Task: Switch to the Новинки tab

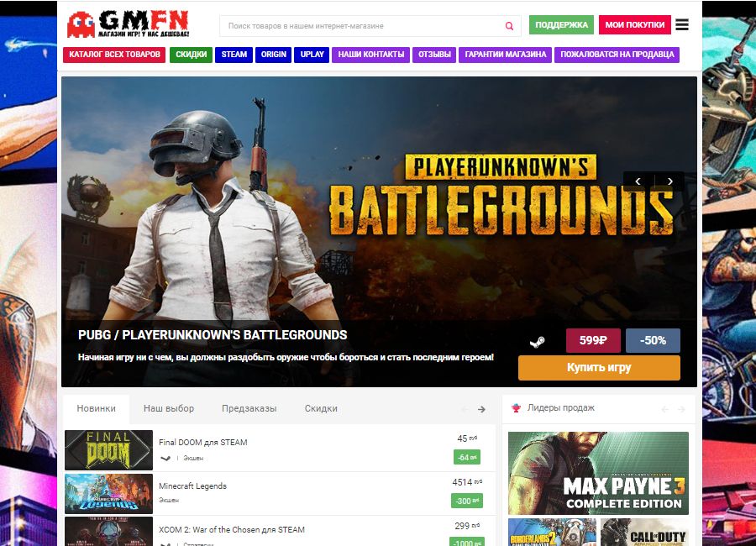Action: (x=96, y=408)
